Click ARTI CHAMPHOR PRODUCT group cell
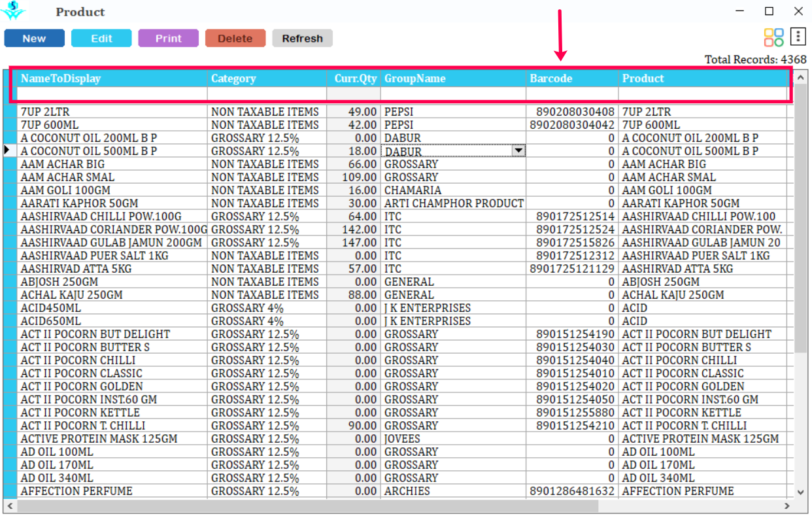The width and height of the screenshot is (812, 516). (453, 203)
